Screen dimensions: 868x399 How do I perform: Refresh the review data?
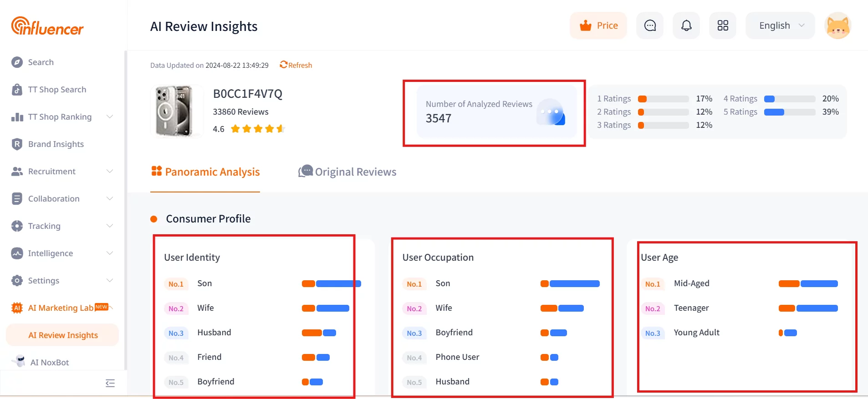coord(296,65)
